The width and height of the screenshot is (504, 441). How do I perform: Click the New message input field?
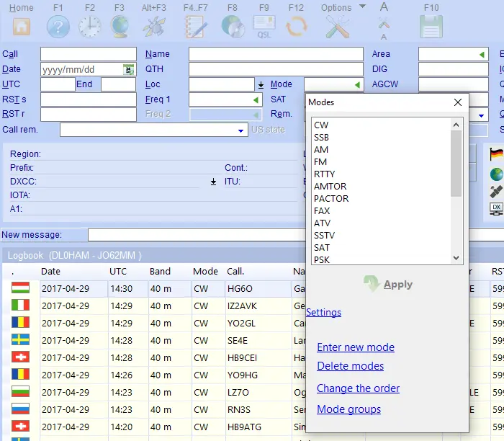(197, 235)
